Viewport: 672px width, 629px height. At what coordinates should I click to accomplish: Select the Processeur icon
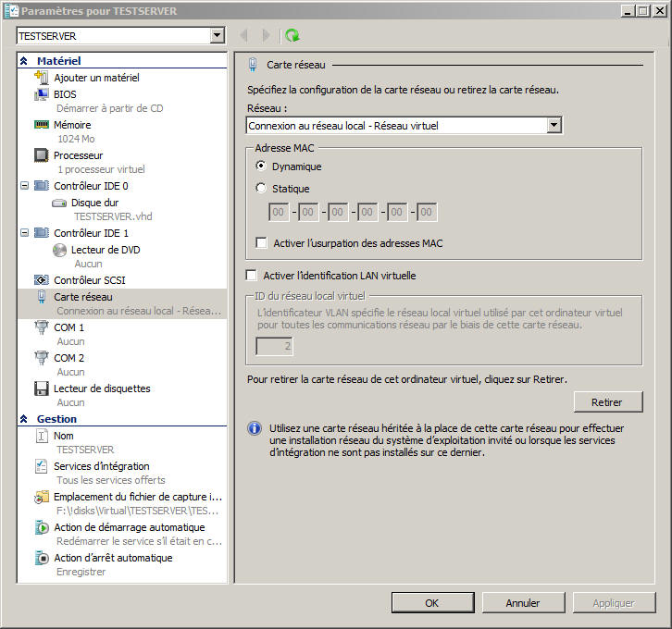point(41,155)
